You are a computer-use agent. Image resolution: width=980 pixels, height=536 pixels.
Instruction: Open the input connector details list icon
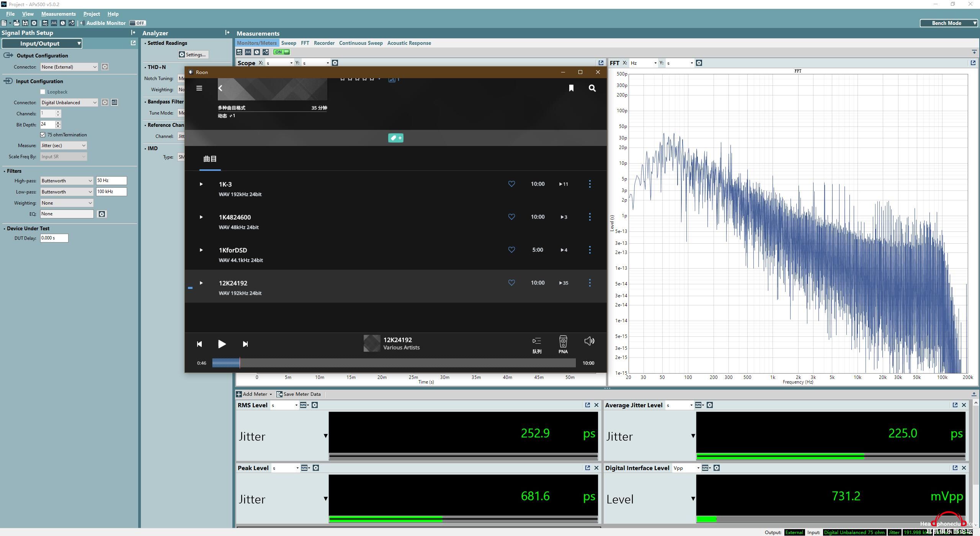tap(114, 102)
